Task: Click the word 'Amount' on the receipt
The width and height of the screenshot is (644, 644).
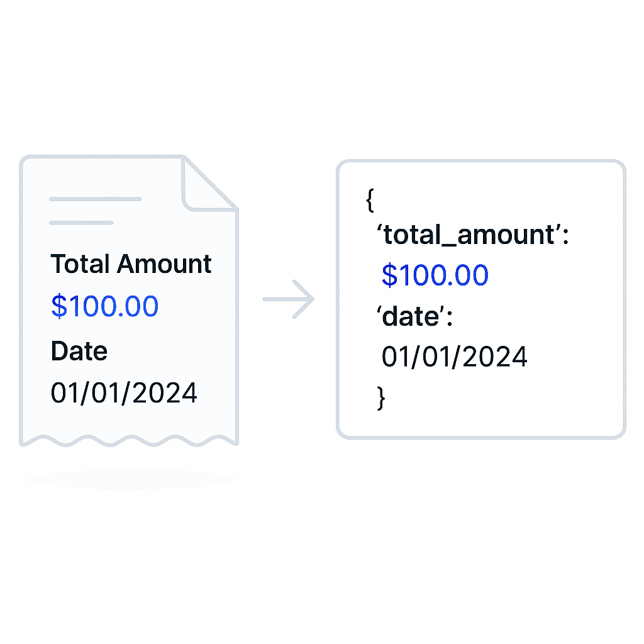Action: pyautogui.click(x=164, y=264)
